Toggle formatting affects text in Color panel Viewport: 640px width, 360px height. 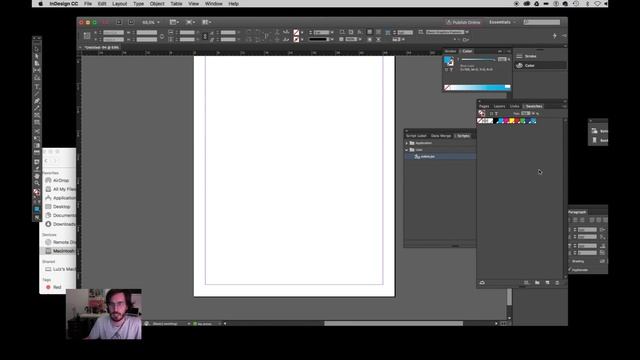[451, 70]
